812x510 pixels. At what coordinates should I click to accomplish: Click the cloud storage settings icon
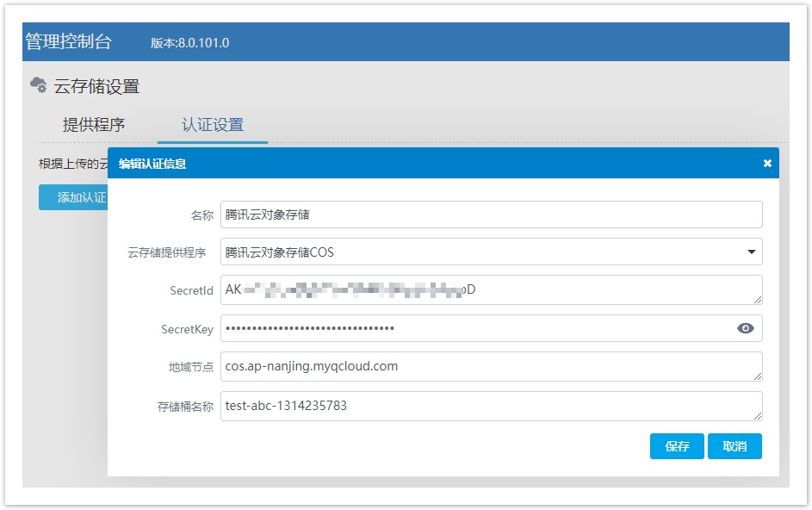tap(39, 84)
